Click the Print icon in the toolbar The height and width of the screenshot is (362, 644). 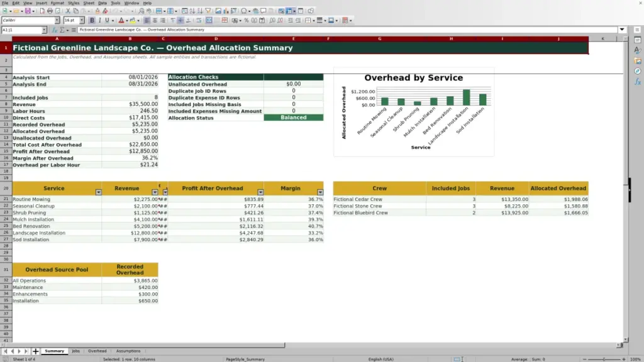tap(50, 11)
